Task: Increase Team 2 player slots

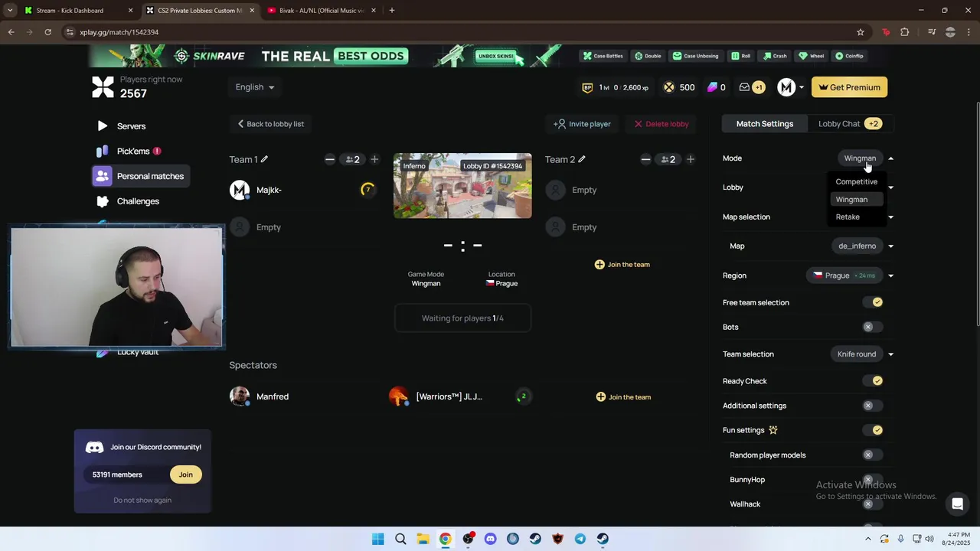Action: coord(691,159)
